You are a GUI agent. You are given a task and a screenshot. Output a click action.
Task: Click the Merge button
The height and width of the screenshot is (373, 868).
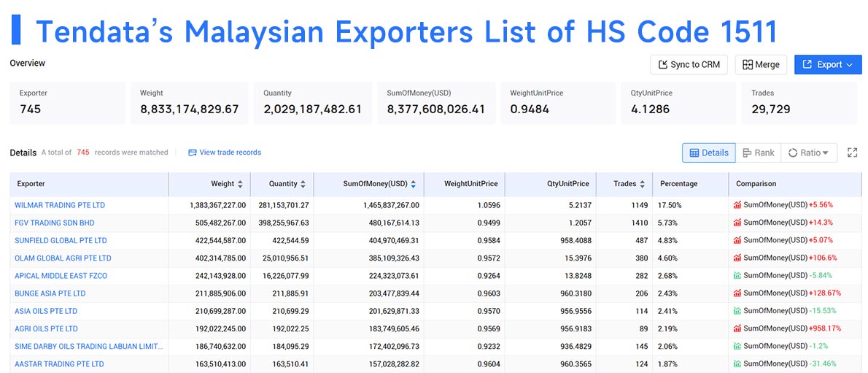[761, 64]
